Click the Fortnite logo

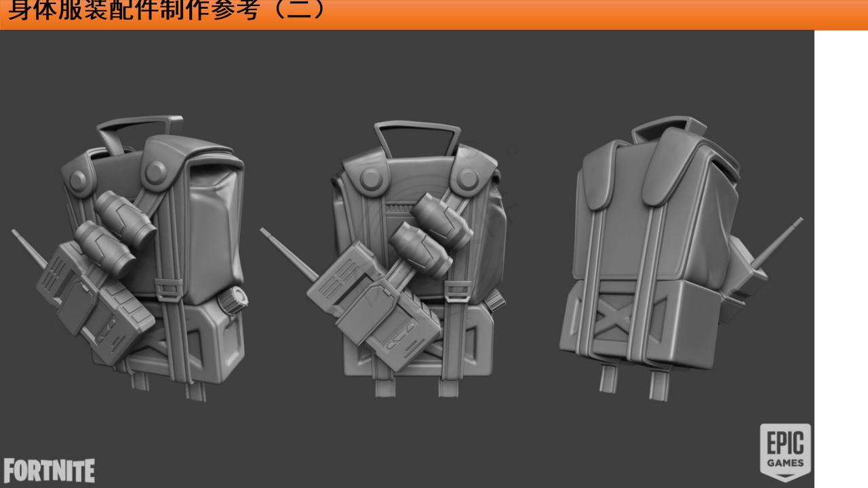[x=49, y=471]
